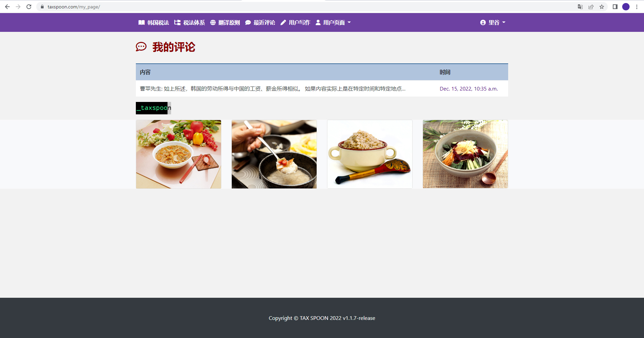Open the bibimbap salad bowl photo
644x338 pixels.
465,154
